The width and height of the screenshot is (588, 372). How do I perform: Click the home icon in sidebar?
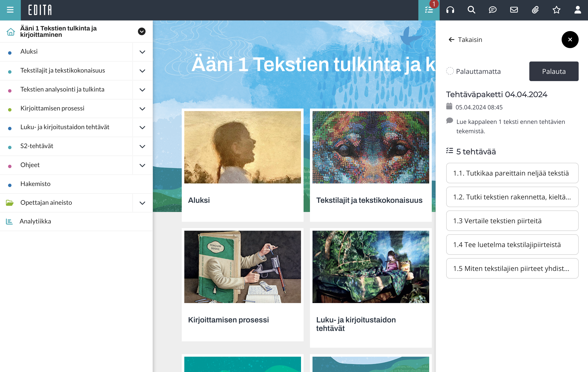(11, 31)
